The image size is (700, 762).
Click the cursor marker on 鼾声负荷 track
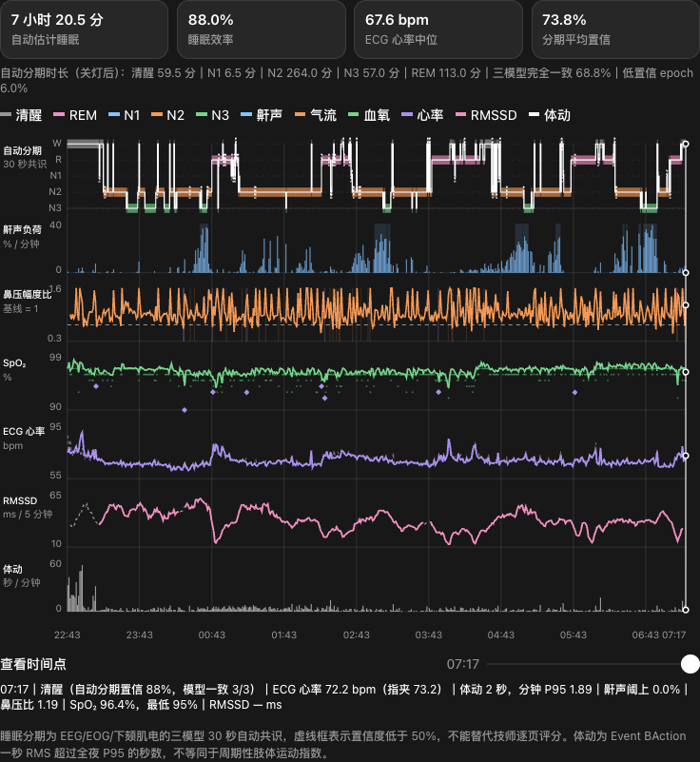click(686, 273)
